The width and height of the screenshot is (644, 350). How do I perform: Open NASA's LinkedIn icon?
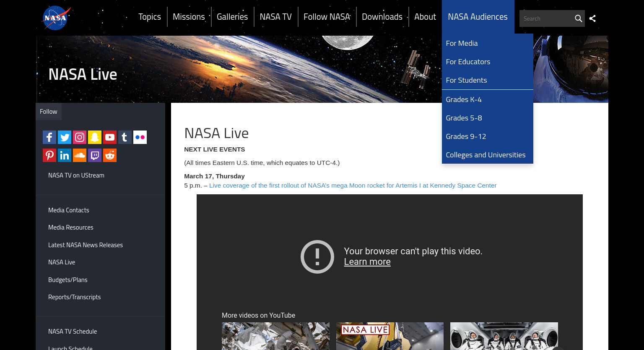tap(65, 155)
